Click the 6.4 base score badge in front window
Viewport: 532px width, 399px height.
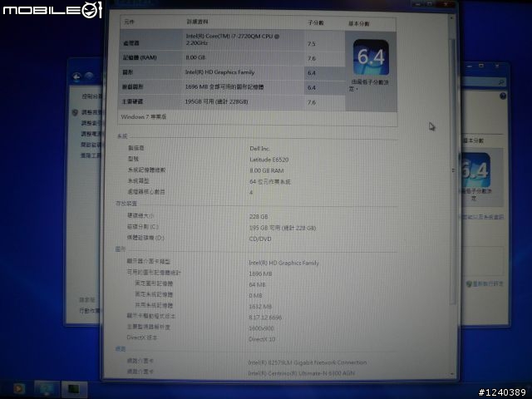coord(371,57)
